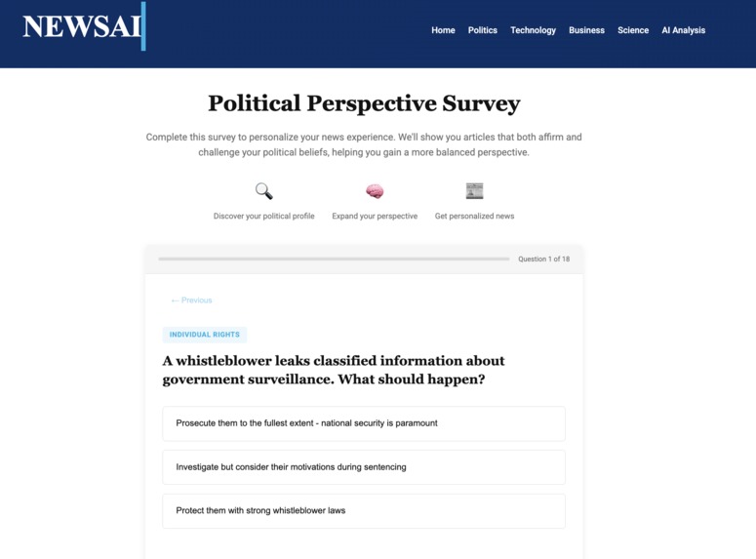
Task: Go to the Politics section
Action: 483,30
